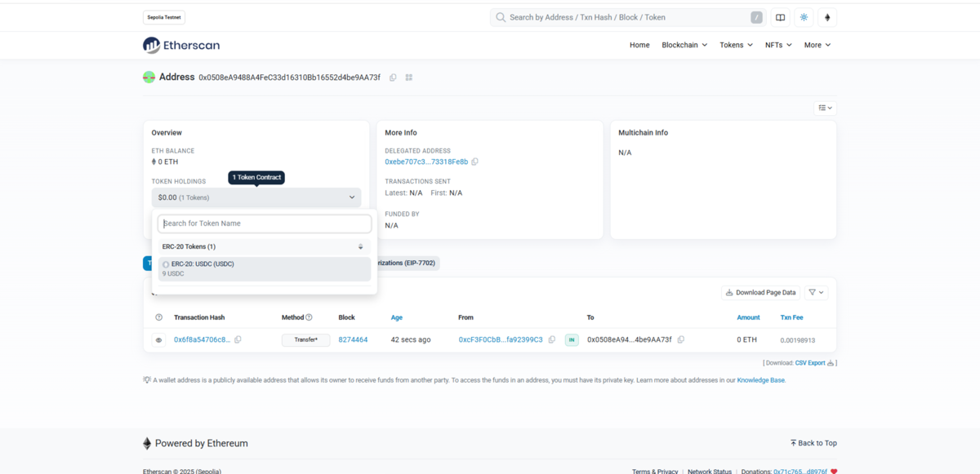Copy the From address 0xcF3F0CbB...fa92399C3
This screenshot has height=474, width=980.
point(552,339)
